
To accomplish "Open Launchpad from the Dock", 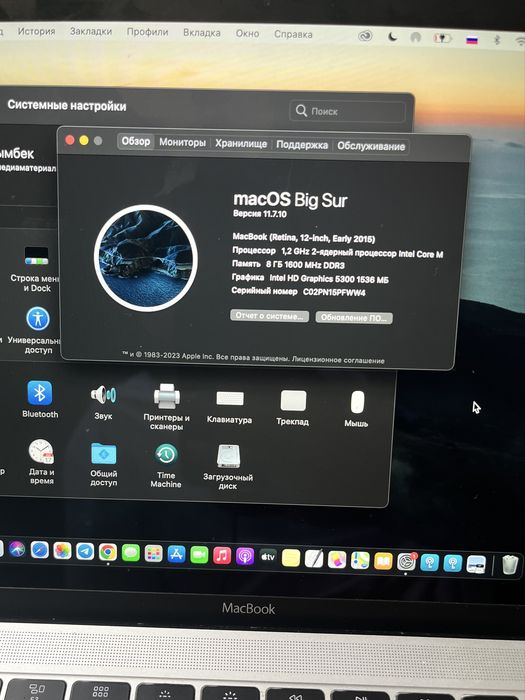I will click(154, 554).
